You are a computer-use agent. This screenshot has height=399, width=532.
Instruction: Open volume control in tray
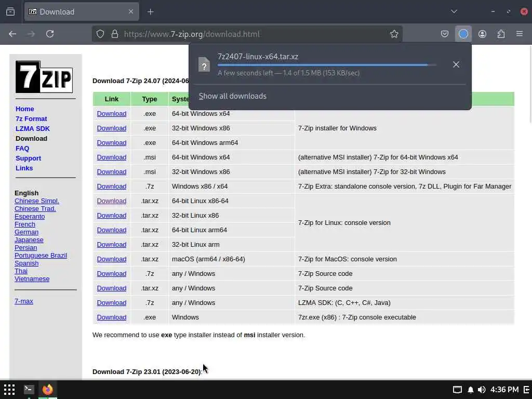(482, 390)
